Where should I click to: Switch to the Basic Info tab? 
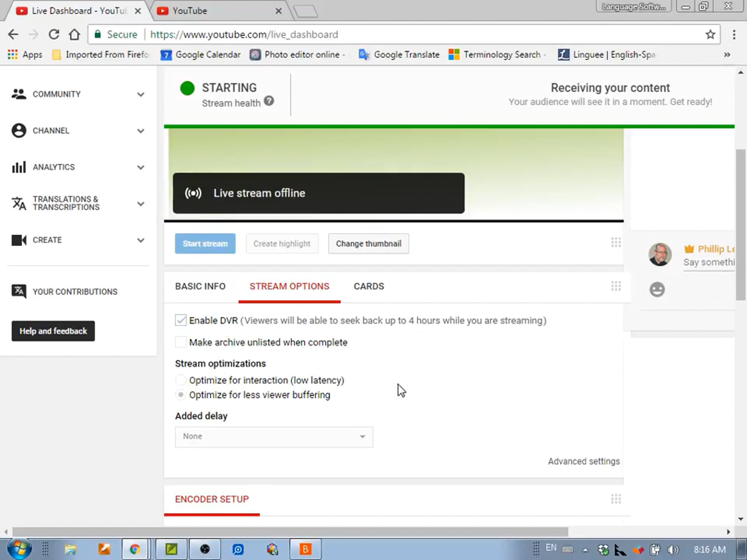[x=200, y=286]
